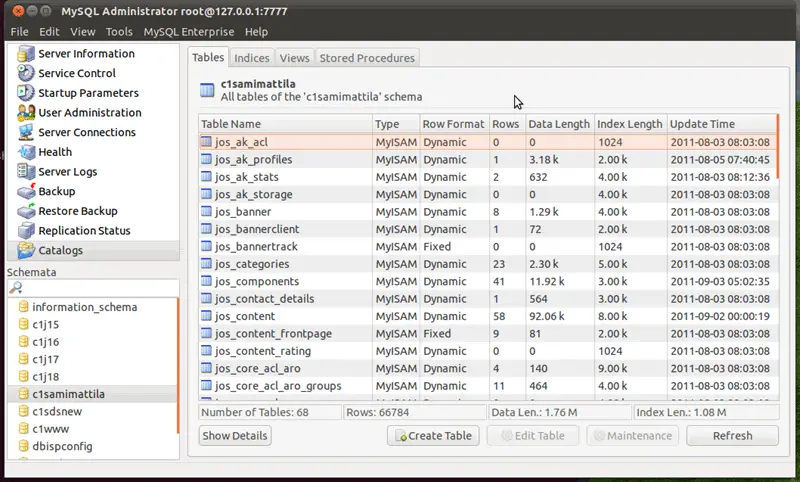Select the c1samimattila schema entry
Viewport: 800px width, 482px height.
[92, 394]
